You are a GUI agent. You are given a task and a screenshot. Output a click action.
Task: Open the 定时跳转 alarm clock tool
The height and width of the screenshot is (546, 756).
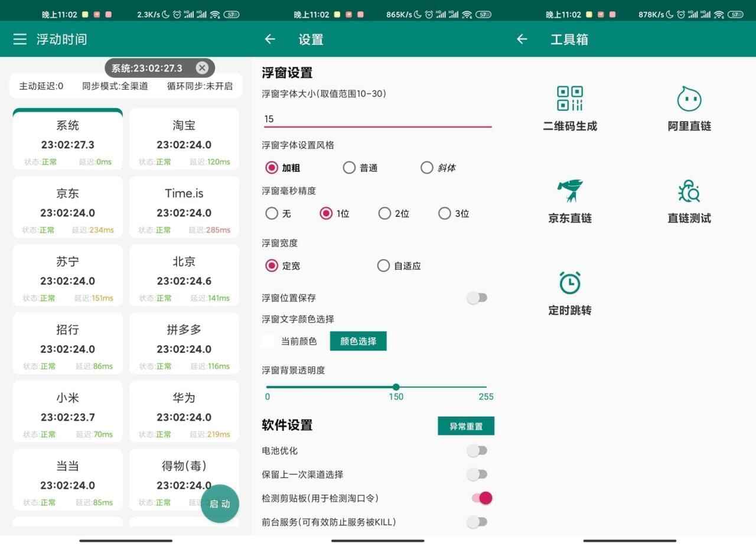(570, 293)
